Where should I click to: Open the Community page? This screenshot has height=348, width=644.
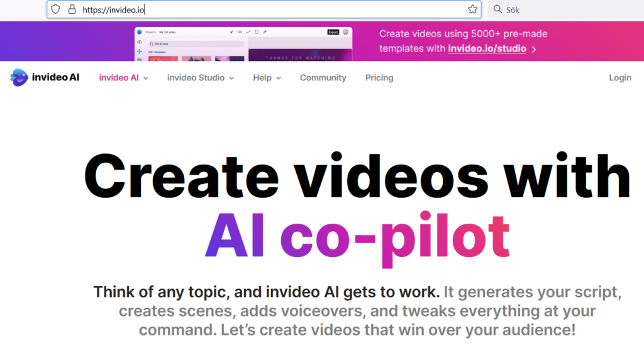click(323, 77)
